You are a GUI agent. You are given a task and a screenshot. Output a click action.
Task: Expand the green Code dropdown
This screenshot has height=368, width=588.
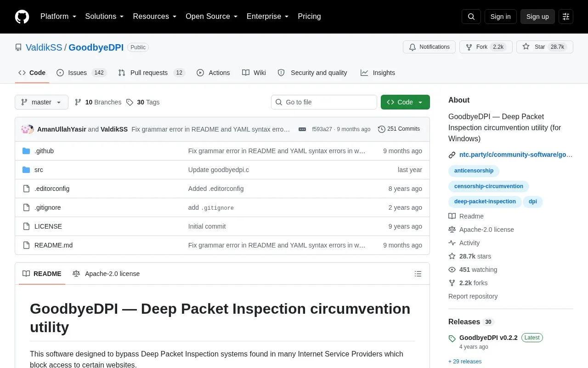click(x=405, y=102)
